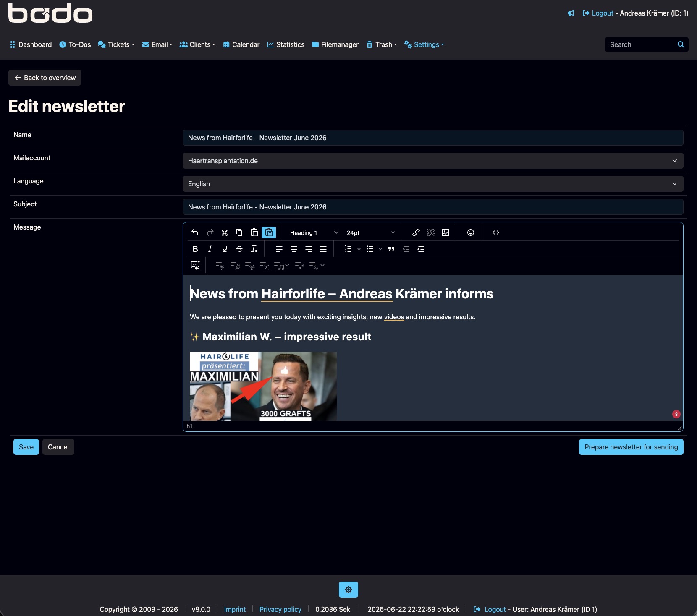
Task: Toggle underline formatting
Action: coord(225,249)
